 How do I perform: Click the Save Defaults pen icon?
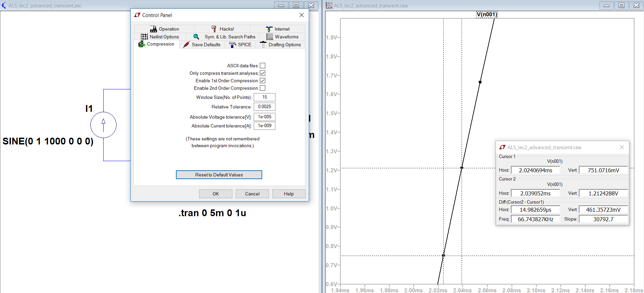point(186,45)
